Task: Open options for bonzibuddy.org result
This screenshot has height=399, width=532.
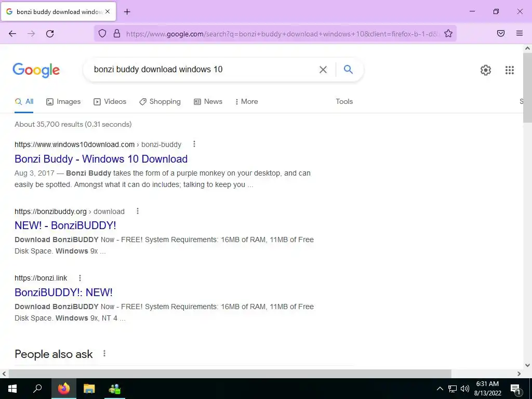Action: pos(137,211)
